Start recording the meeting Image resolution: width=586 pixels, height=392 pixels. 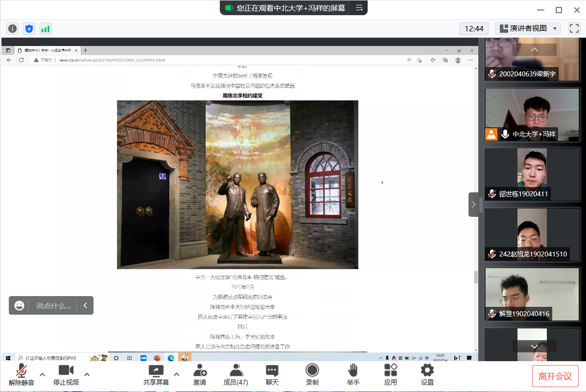(312, 375)
